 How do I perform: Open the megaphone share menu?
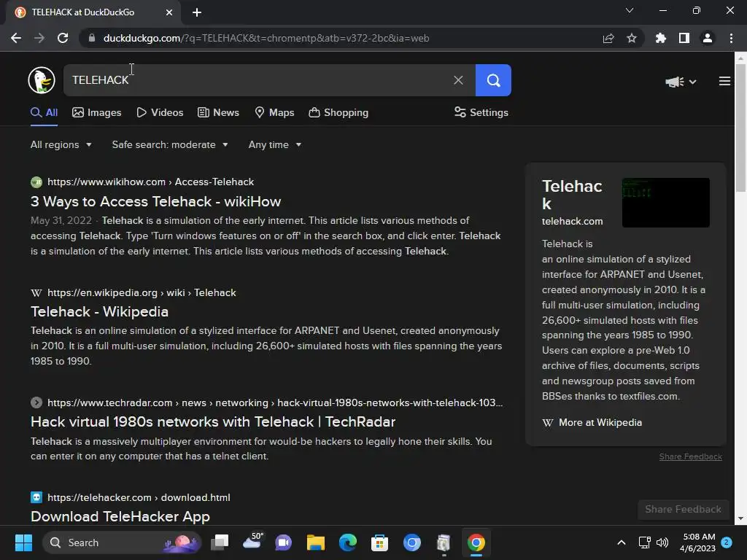(681, 82)
